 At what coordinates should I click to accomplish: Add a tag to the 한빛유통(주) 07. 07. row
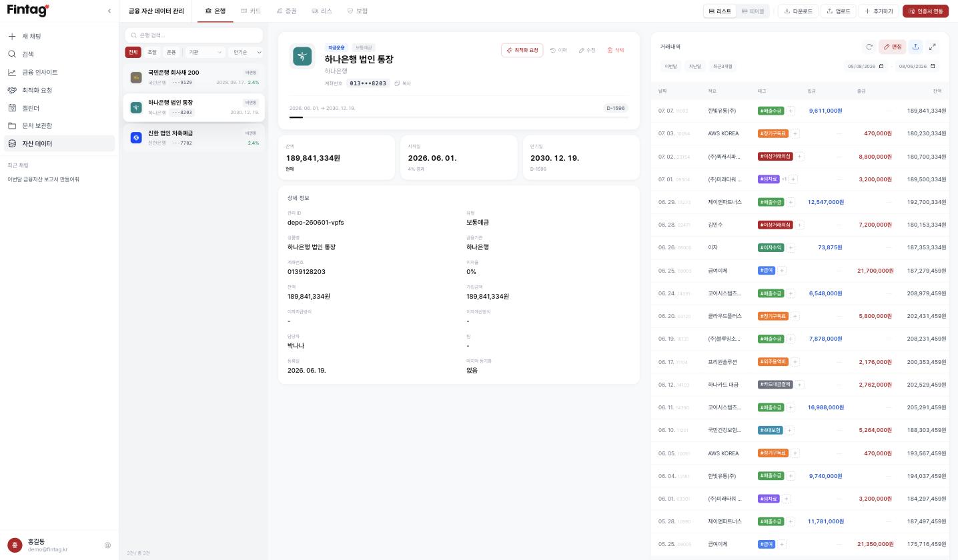pyautogui.click(x=791, y=111)
